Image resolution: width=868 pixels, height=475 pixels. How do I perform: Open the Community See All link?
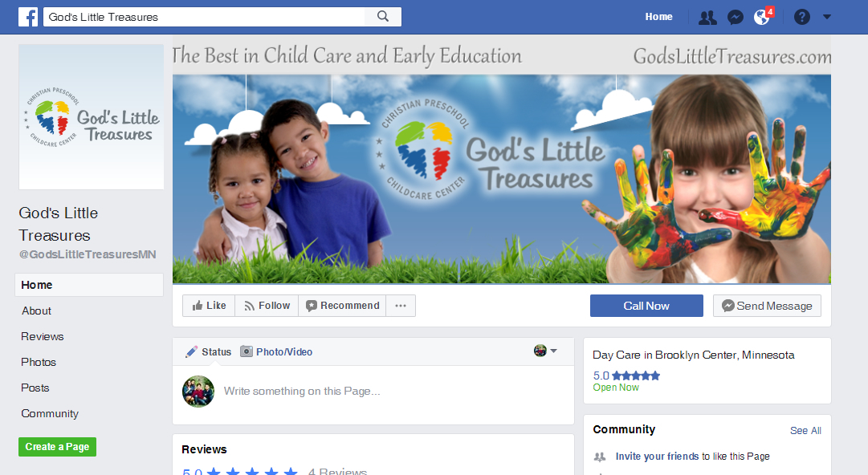point(805,430)
